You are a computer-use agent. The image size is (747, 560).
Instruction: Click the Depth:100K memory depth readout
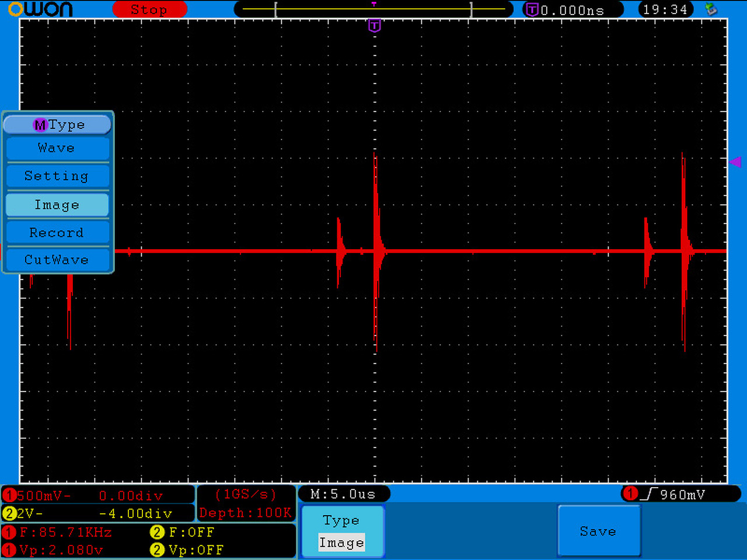point(246,513)
